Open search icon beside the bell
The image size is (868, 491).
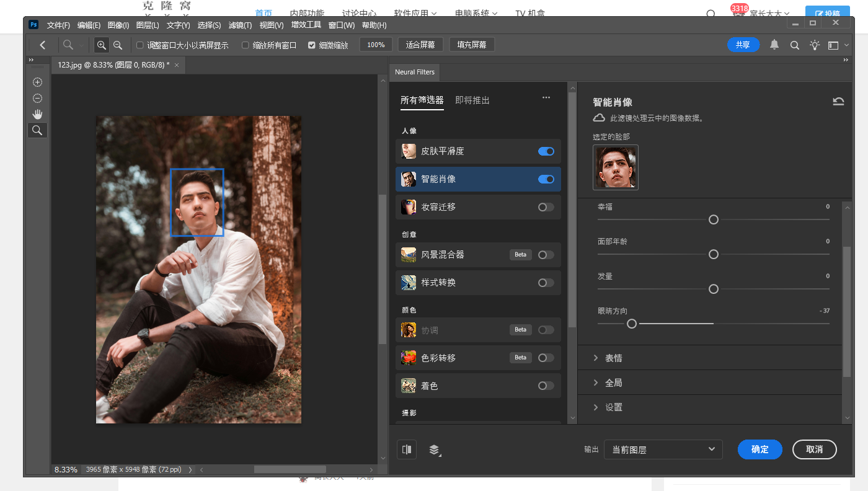(x=794, y=45)
